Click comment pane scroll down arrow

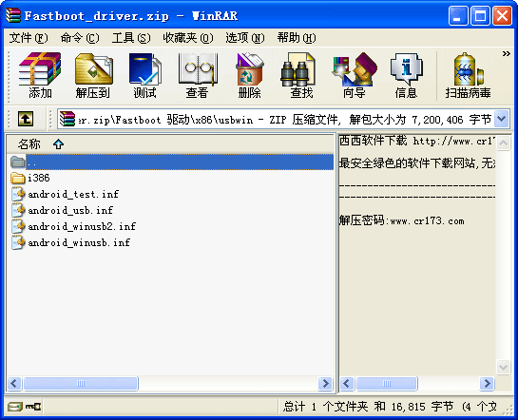point(503,367)
